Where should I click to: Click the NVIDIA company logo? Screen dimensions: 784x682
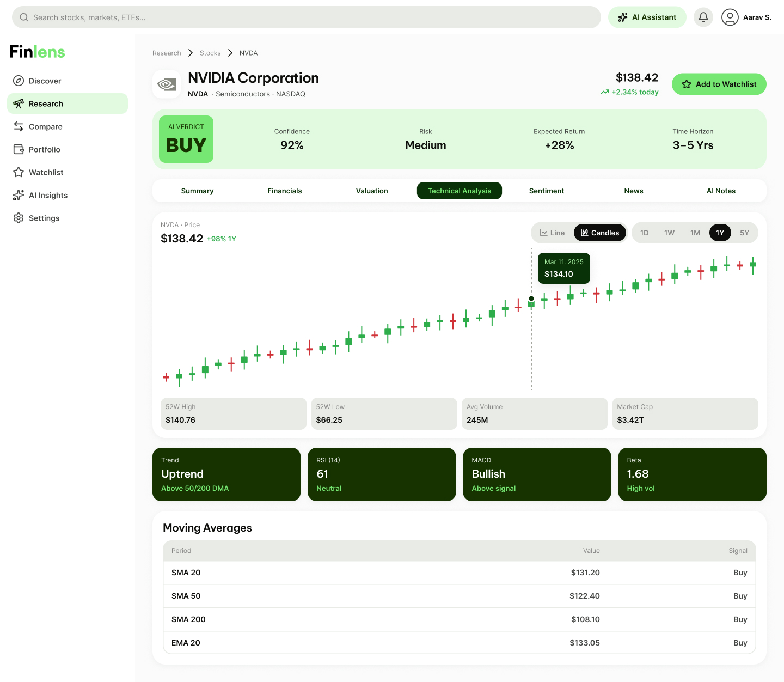(167, 84)
